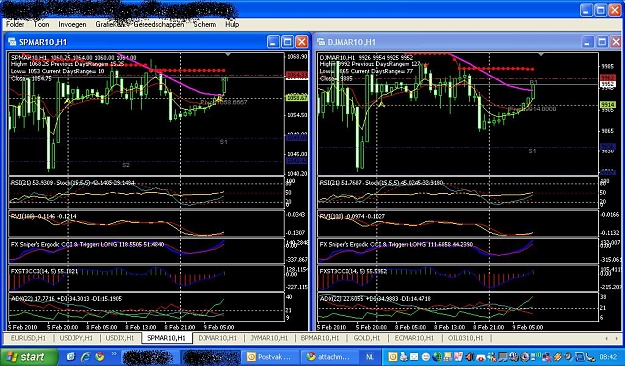Click the NL language bar indicator
Screen dimensions: 625x366
pos(369,357)
